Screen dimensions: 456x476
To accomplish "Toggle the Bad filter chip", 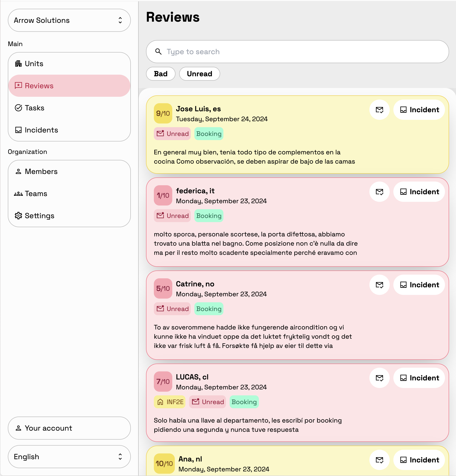I will (161, 74).
